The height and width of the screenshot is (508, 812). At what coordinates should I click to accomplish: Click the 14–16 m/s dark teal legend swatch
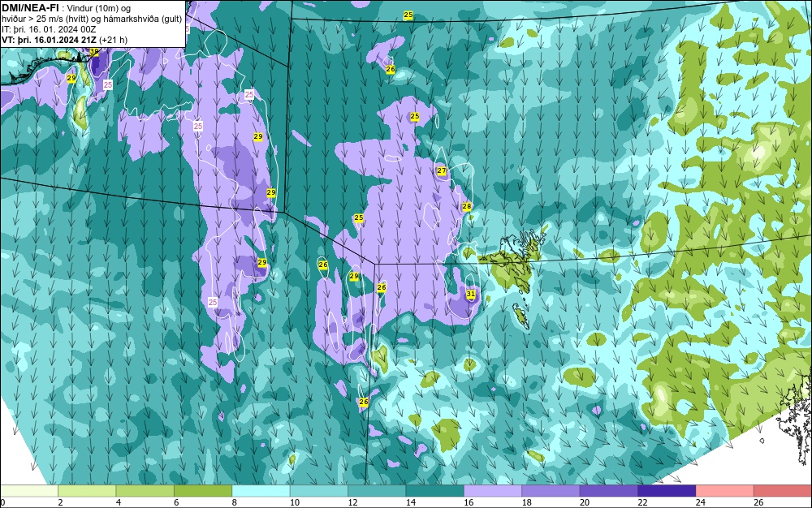click(x=435, y=491)
